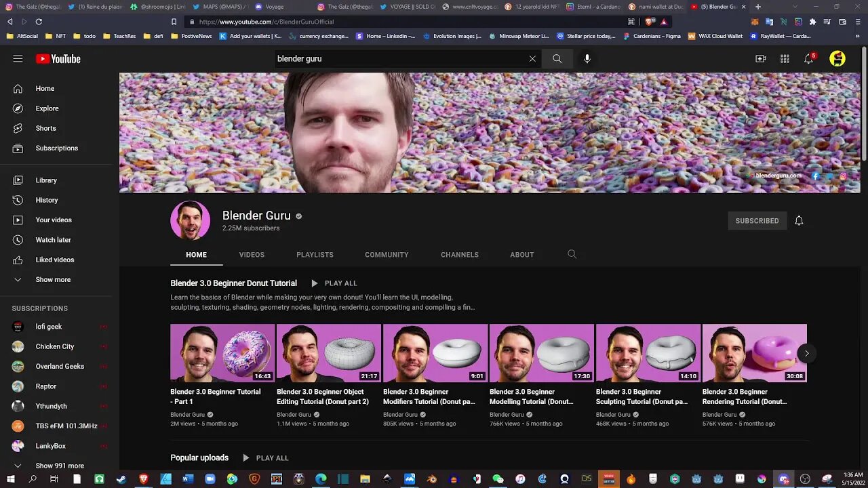Click the magnifier search button
The width and height of the screenshot is (868, 488).
click(x=557, y=59)
